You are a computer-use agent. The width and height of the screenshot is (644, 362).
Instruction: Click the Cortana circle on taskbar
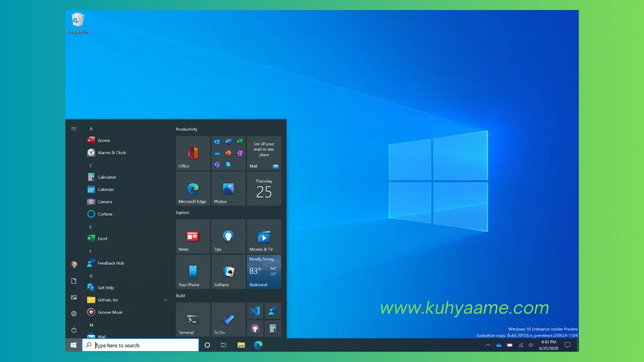(207, 345)
